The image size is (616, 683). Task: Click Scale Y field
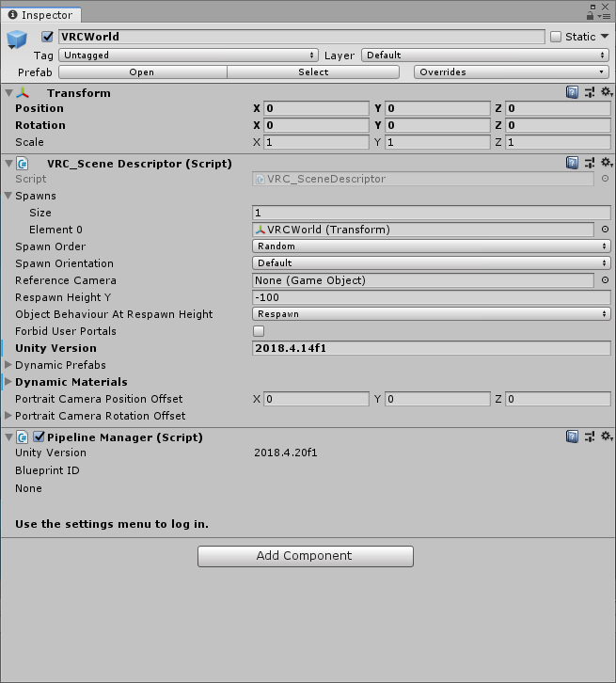click(437, 142)
